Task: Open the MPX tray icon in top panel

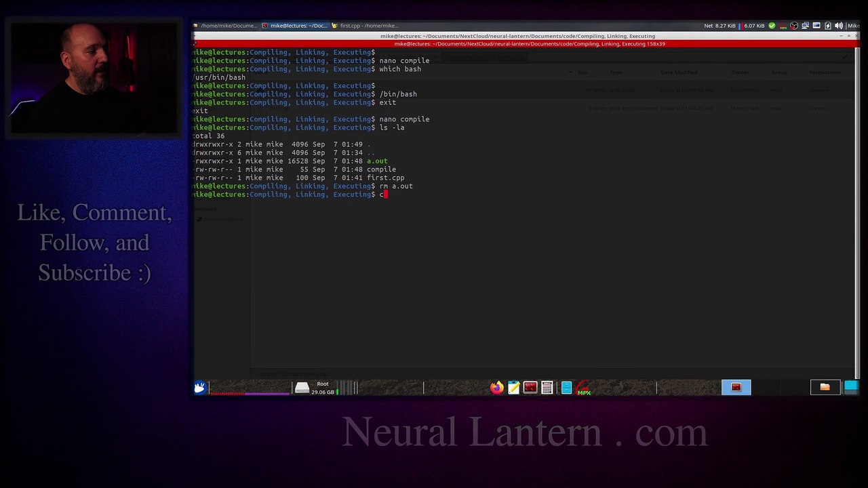Action: pyautogui.click(x=783, y=26)
